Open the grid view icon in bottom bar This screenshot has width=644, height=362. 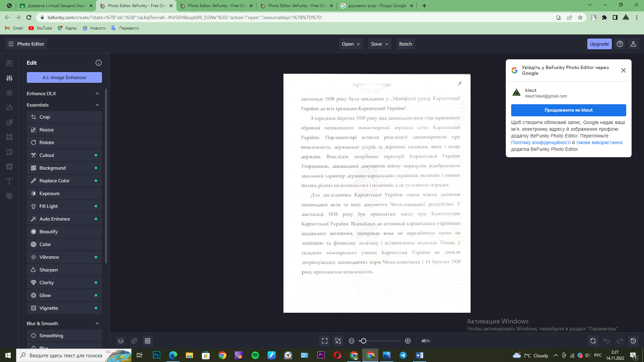tap(148, 341)
